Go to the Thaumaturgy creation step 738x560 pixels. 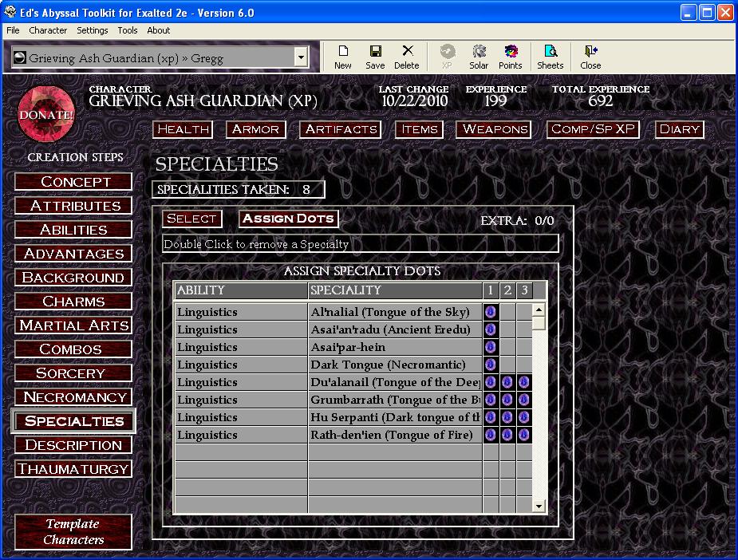tap(73, 469)
